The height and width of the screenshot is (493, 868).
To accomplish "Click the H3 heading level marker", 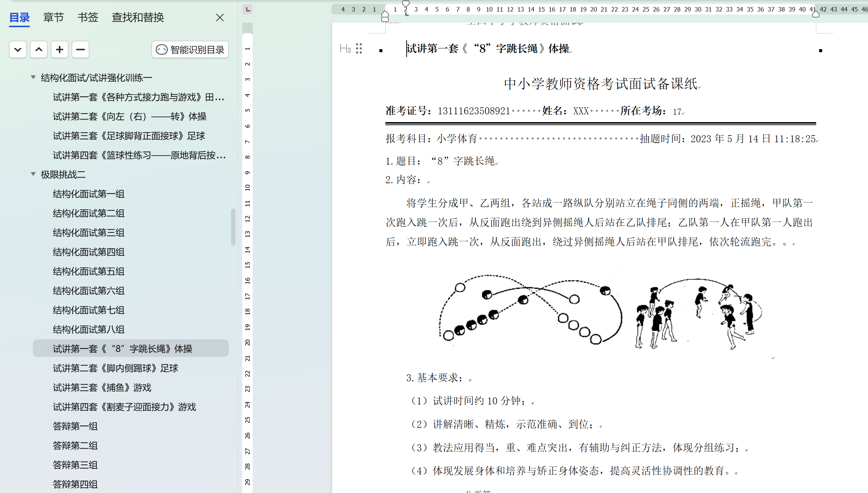I will (x=345, y=48).
